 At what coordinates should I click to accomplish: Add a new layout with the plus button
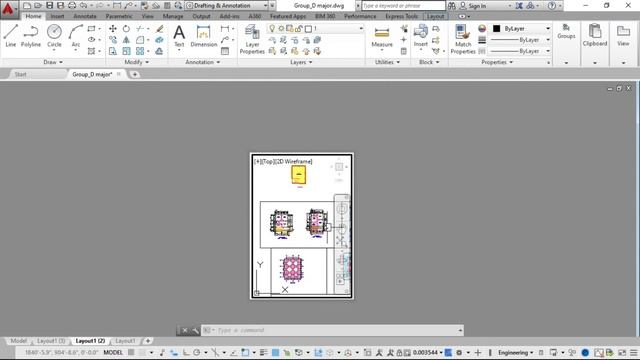point(148,340)
